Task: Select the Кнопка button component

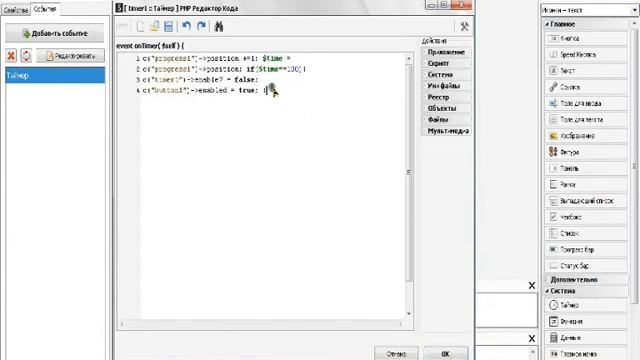Action: (x=586, y=38)
